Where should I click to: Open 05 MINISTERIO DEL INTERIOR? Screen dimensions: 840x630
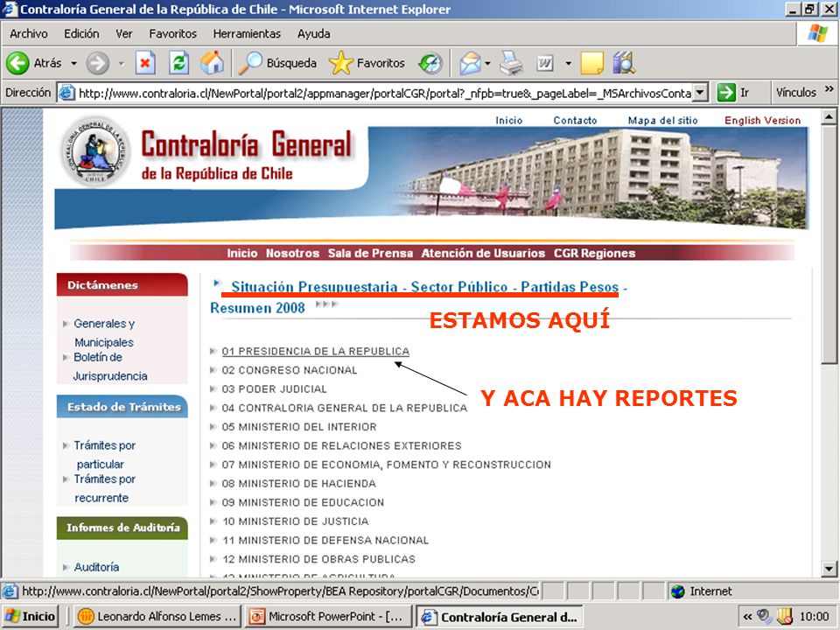tap(299, 427)
